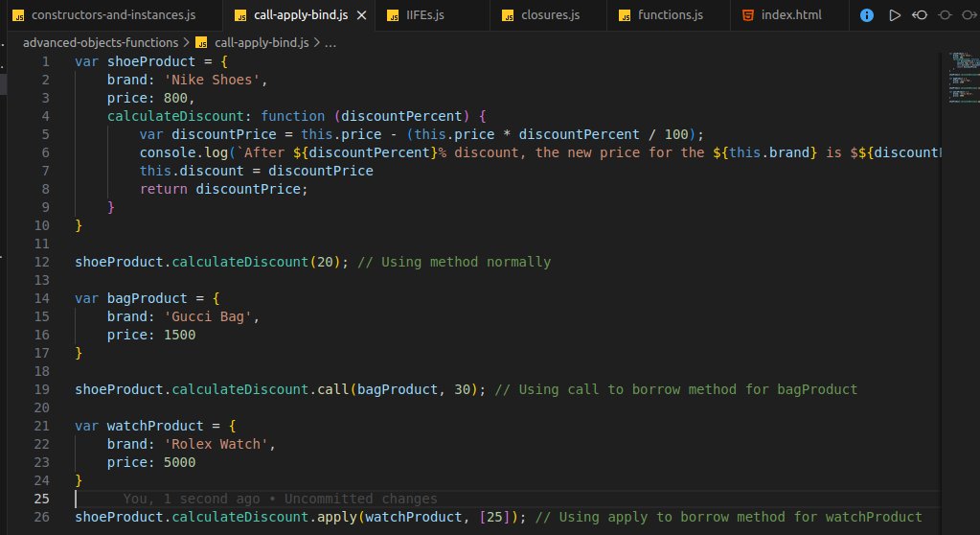The width and height of the screenshot is (980, 535).
Task: Click the JS file icon on the IIFEs.js tab
Action: (x=393, y=15)
